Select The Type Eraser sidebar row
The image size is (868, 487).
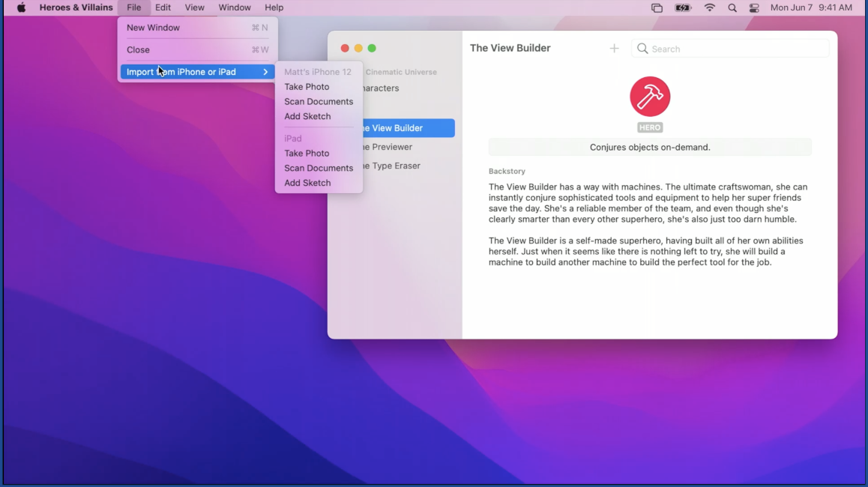[x=409, y=166]
